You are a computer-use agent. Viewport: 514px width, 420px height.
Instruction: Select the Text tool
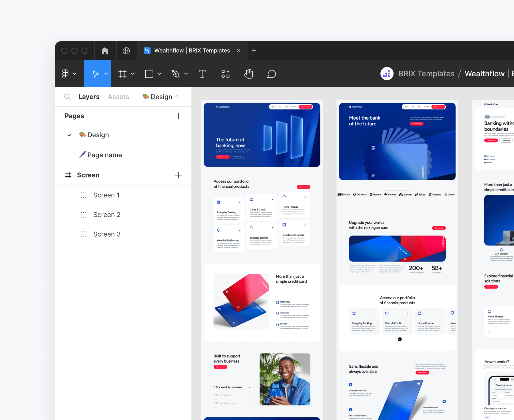point(202,74)
